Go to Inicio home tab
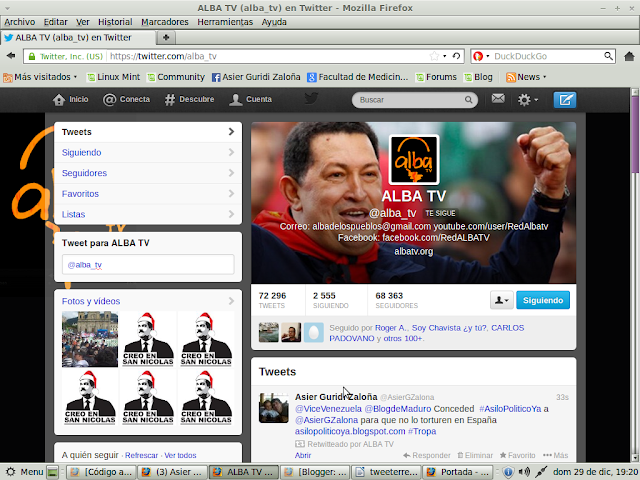This screenshot has height=480, width=640. [x=70, y=100]
